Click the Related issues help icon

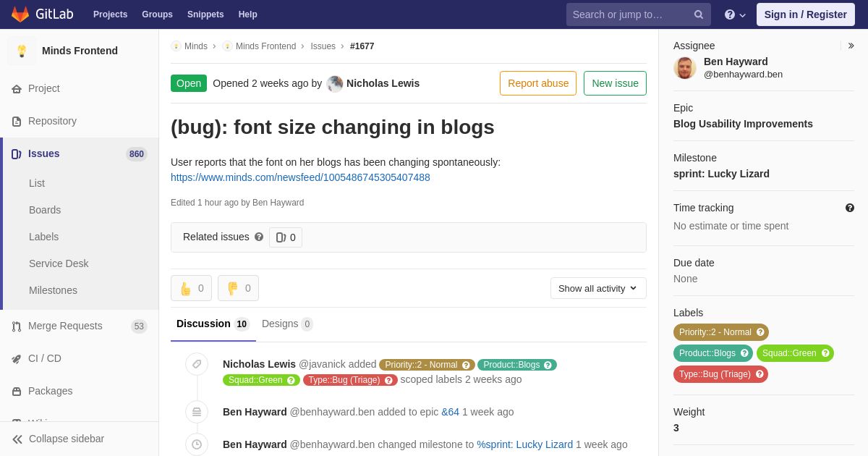(x=259, y=237)
